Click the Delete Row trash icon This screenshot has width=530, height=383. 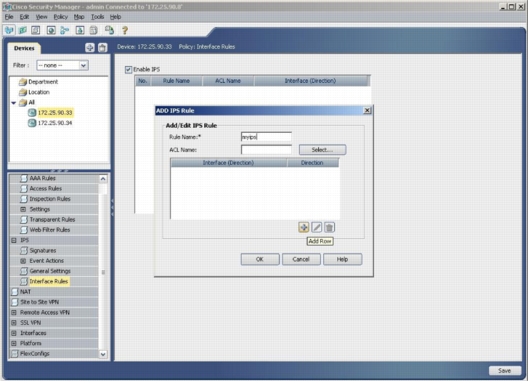[x=329, y=228]
